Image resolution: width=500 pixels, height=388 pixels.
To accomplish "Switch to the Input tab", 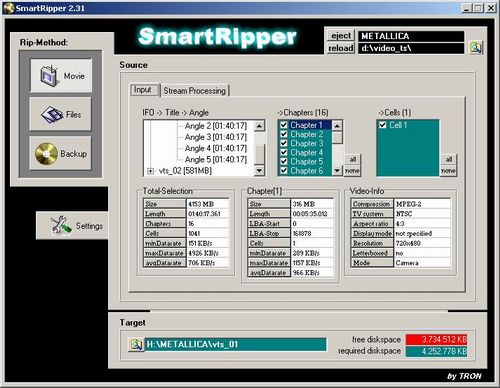I will (x=143, y=90).
